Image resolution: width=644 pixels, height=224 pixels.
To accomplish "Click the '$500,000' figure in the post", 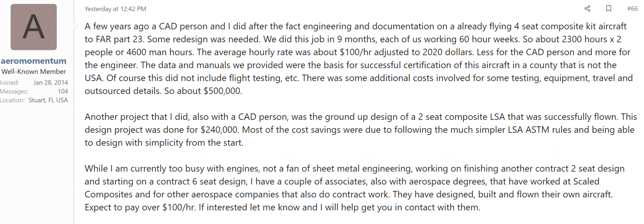I will click(223, 91).
